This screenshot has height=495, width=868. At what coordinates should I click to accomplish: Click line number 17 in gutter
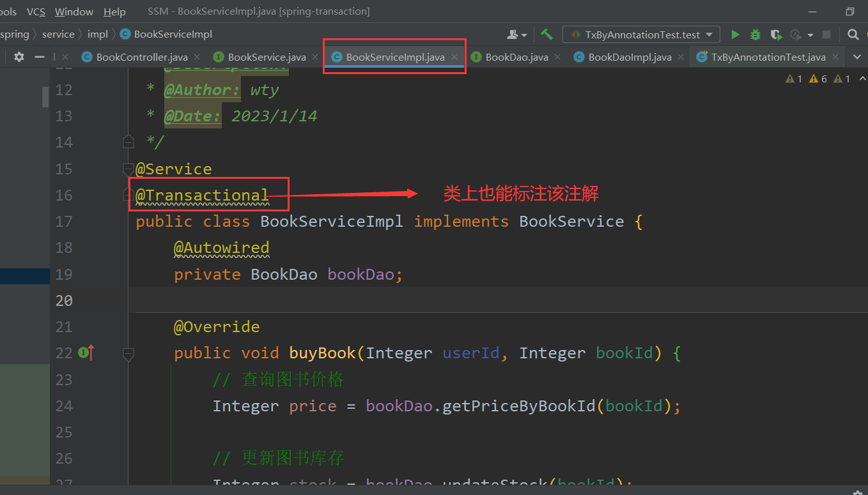point(64,221)
